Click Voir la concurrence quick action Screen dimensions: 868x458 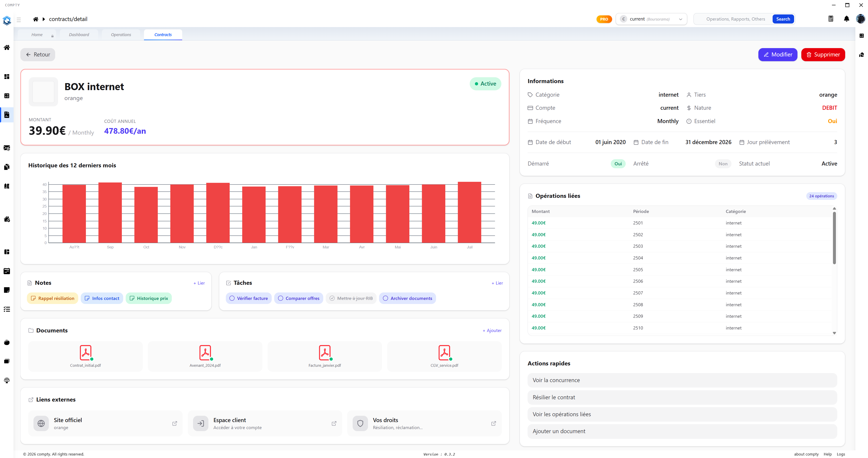pos(682,380)
